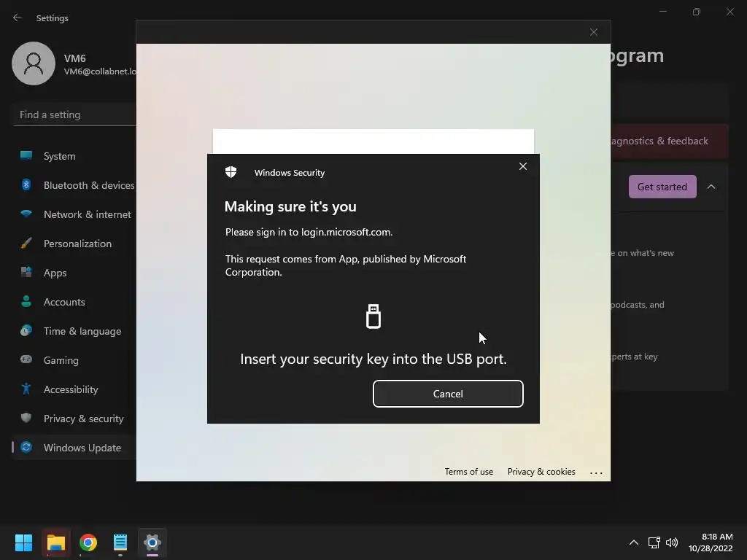Click Get started button in Settings

pyautogui.click(x=662, y=187)
